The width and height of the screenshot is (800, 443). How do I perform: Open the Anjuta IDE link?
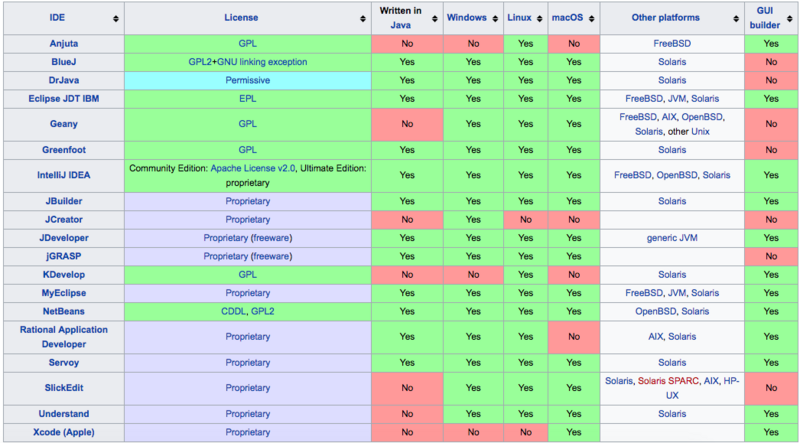pos(64,43)
